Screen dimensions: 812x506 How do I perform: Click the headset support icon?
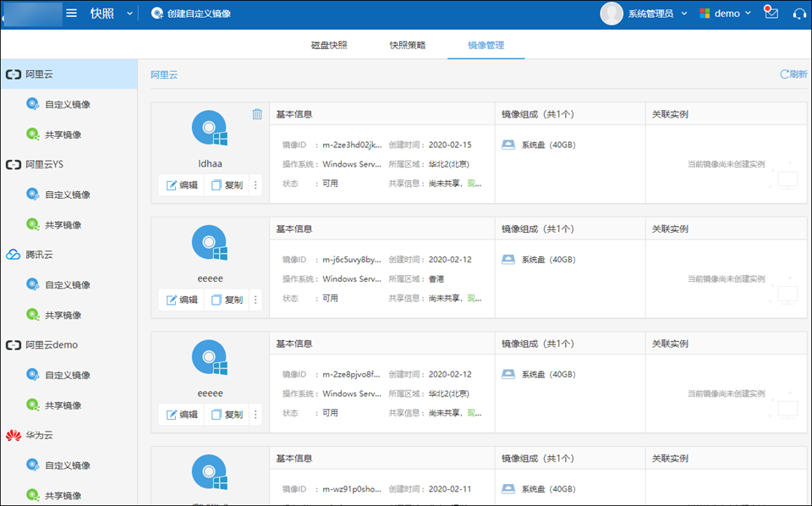799,14
